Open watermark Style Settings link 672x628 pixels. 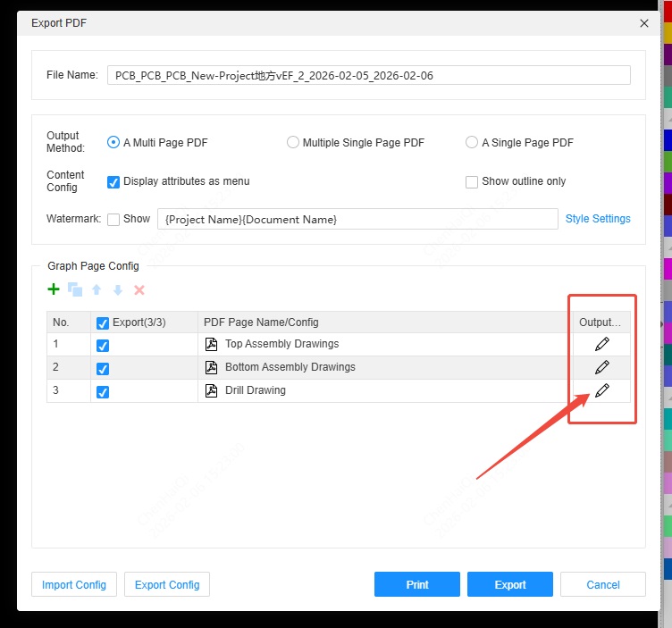pos(598,219)
